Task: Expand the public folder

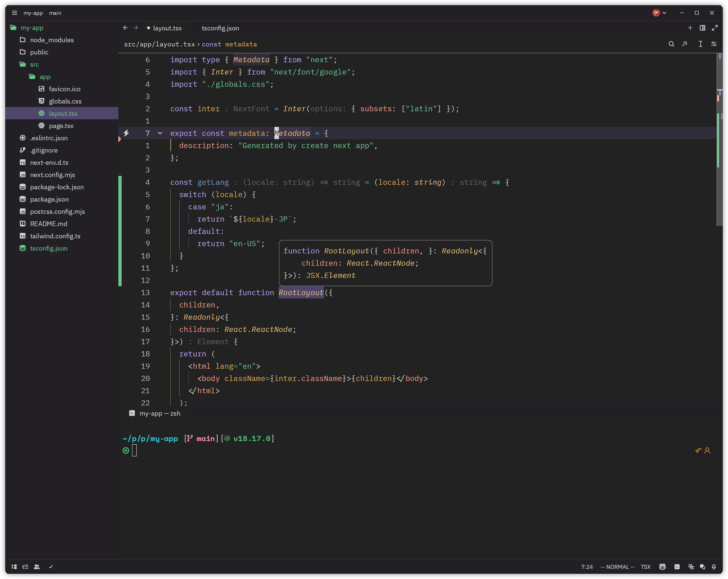Action: pos(34,52)
